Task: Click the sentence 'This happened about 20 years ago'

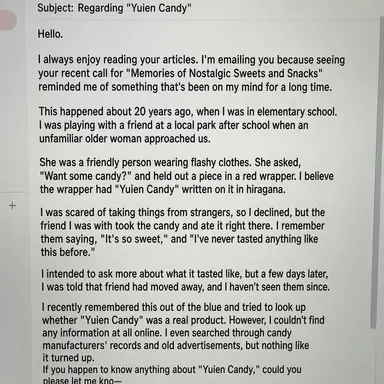Action: click(x=116, y=111)
